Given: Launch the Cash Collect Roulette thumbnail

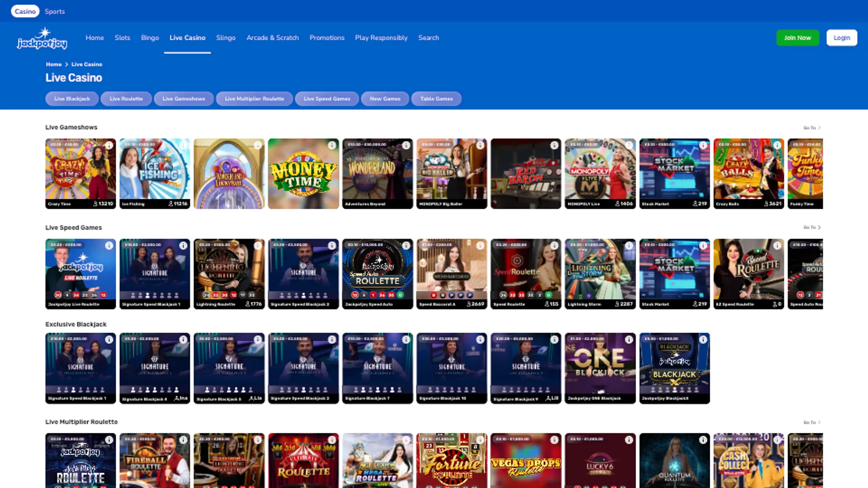Looking at the screenshot, I should point(749,461).
